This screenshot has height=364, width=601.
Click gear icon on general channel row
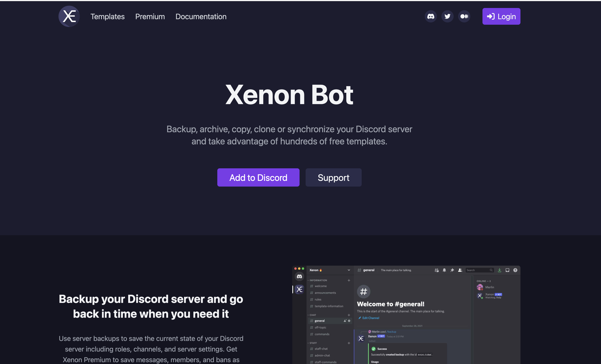349,321
